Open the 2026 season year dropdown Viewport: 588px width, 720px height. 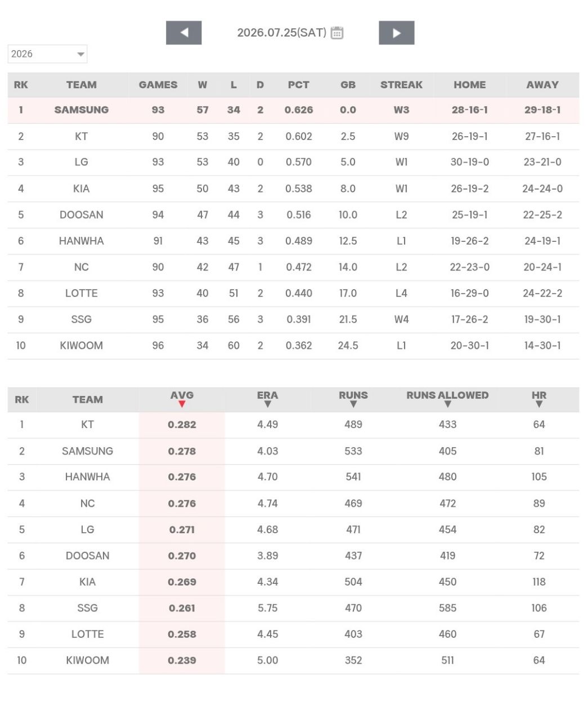[x=47, y=54]
